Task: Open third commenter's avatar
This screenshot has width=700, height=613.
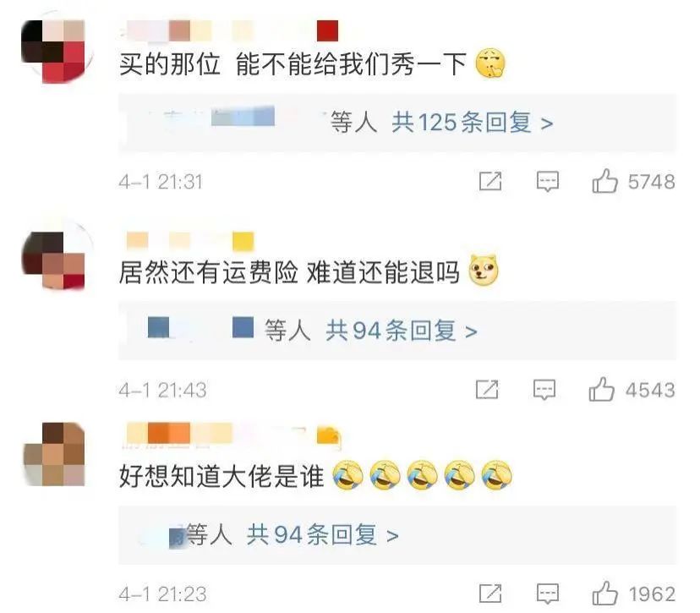Action: point(54,454)
